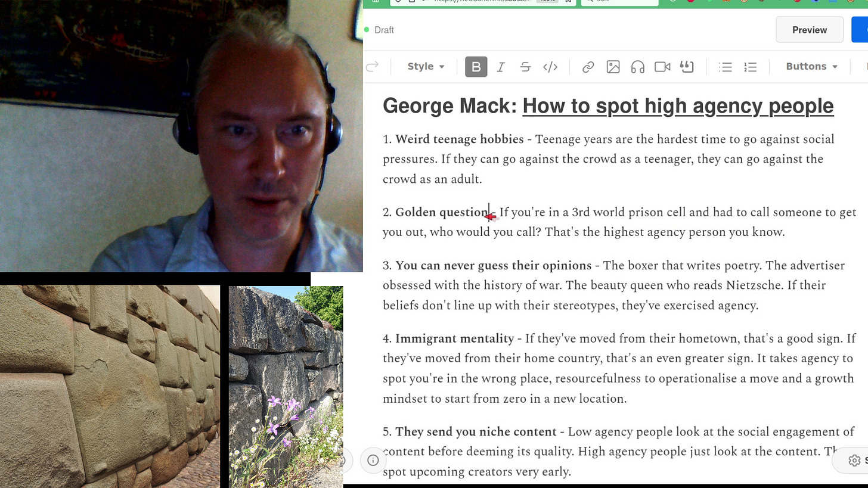Open settings gear at bottom right
This screenshot has width=868, height=488.
tap(854, 460)
